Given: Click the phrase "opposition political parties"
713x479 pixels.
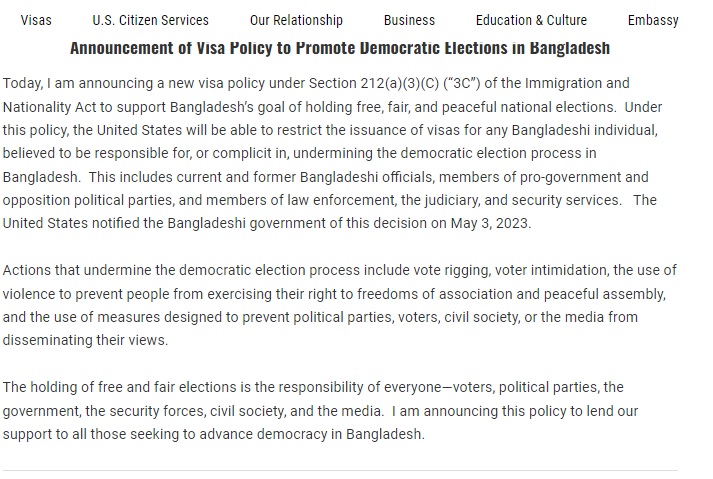Looking at the screenshot, I should coord(87,200).
